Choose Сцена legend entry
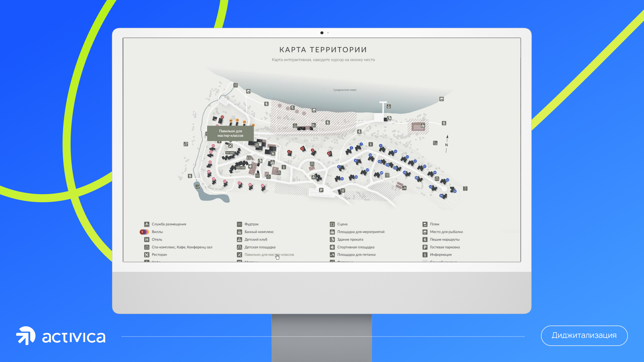 [339, 224]
